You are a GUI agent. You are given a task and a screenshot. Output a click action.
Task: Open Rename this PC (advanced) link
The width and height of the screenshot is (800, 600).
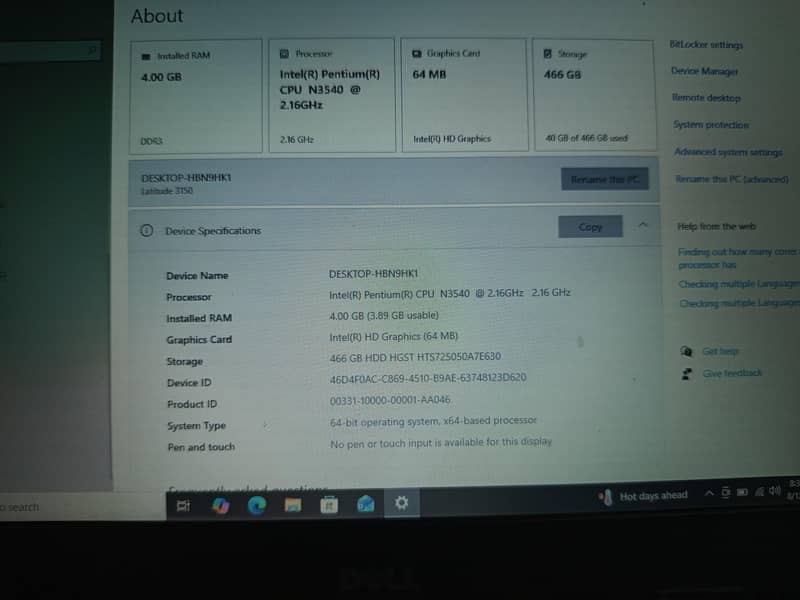point(732,179)
